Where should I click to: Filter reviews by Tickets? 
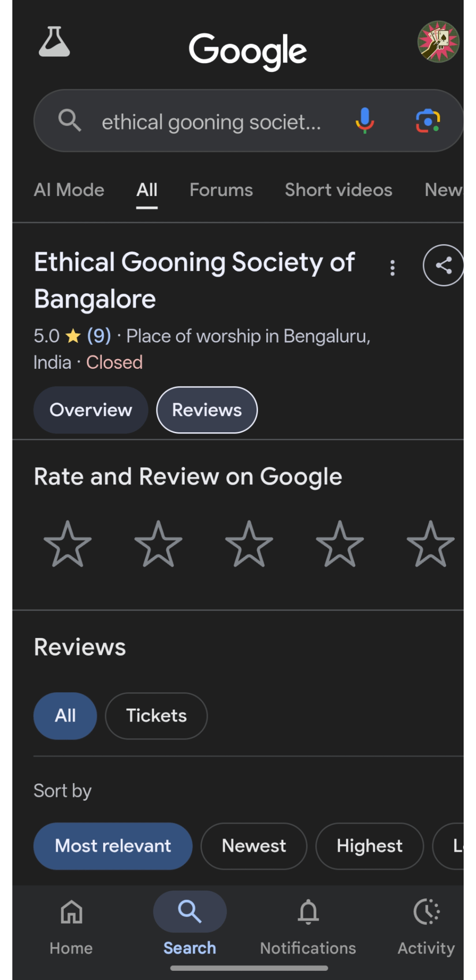coord(156,716)
